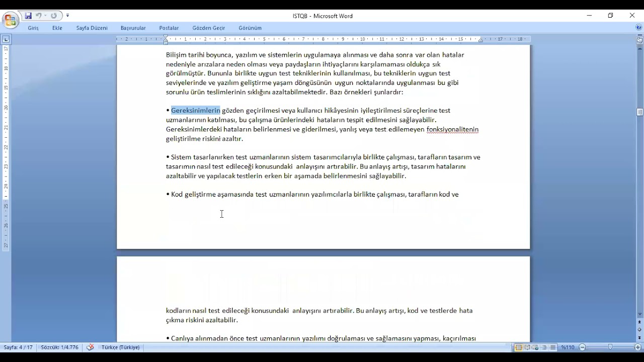
Task: Open Word Help question mark icon
Action: coord(638,28)
